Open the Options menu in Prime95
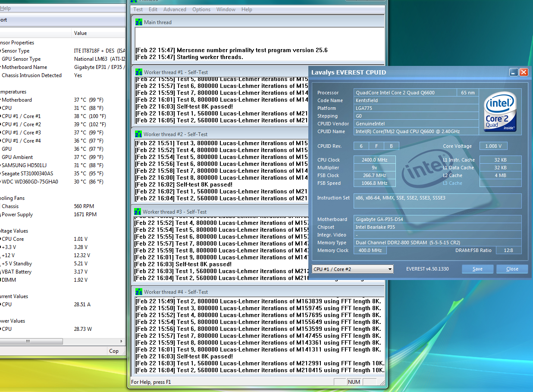Viewport: 533px width, 392px height. 201,9
